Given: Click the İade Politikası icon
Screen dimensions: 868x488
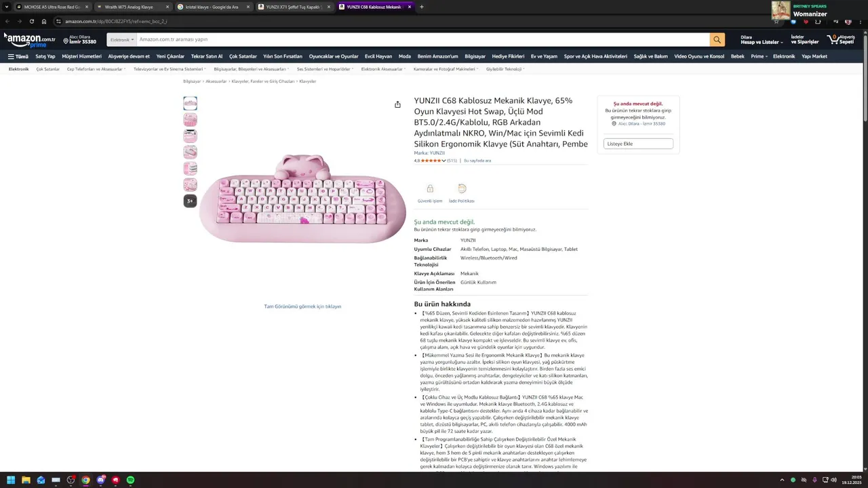Looking at the screenshot, I should [462, 188].
